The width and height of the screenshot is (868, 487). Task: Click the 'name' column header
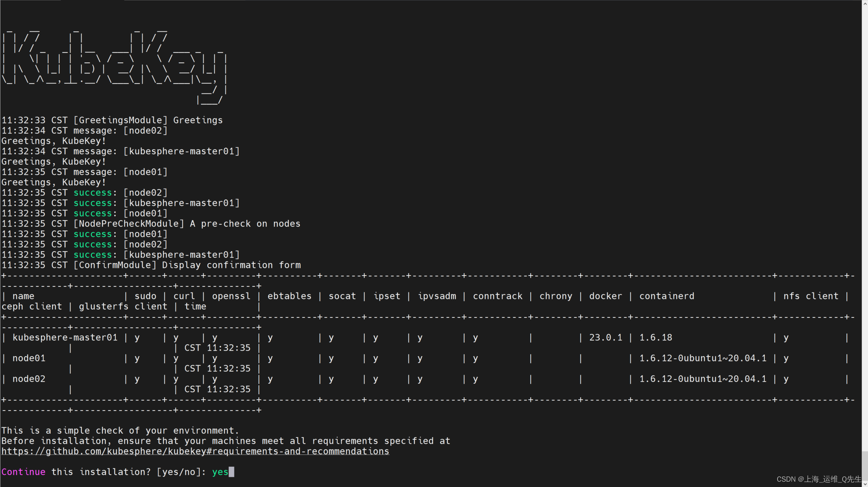point(23,296)
